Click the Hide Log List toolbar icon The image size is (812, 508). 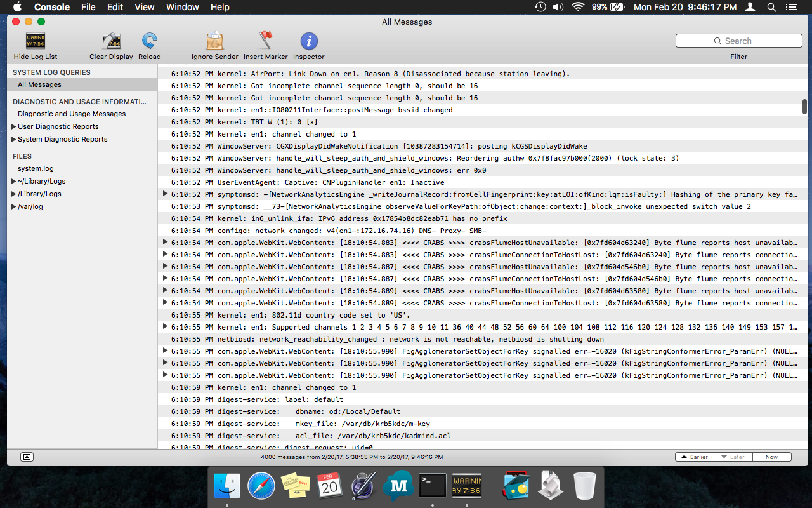coord(35,41)
